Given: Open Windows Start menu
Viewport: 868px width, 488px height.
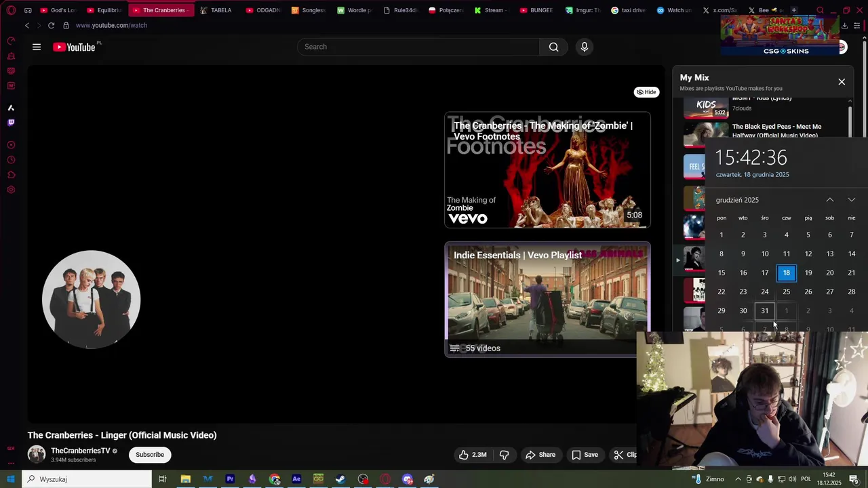Looking at the screenshot, I should pyautogui.click(x=11, y=479).
